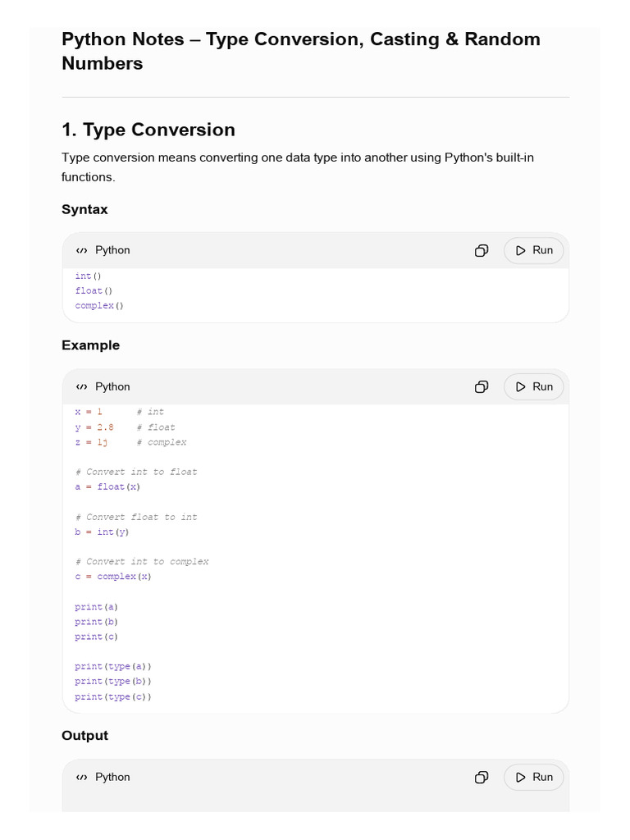Click the code brackets icon in Output block
The image size is (630, 840).
click(x=81, y=778)
